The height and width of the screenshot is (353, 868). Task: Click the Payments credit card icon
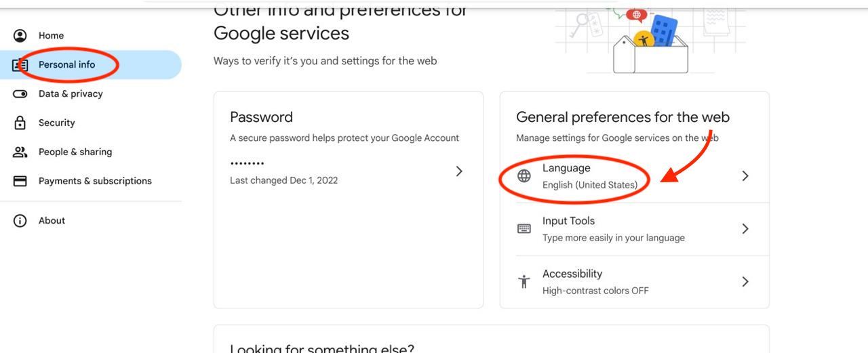tap(20, 182)
